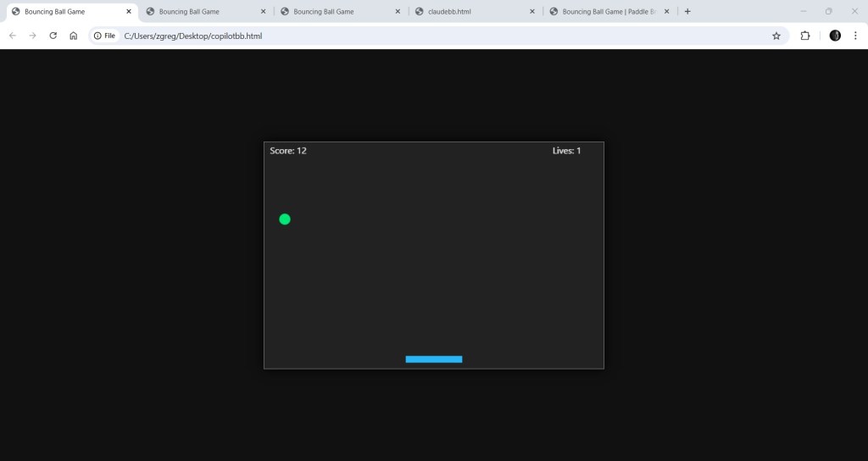Click the Lives: 1 label
This screenshot has width=868, height=461.
tap(566, 151)
